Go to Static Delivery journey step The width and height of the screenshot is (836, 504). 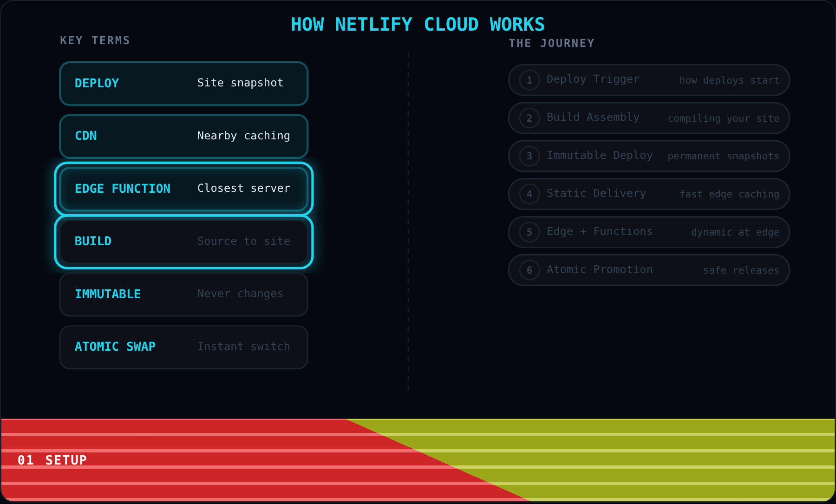(649, 194)
